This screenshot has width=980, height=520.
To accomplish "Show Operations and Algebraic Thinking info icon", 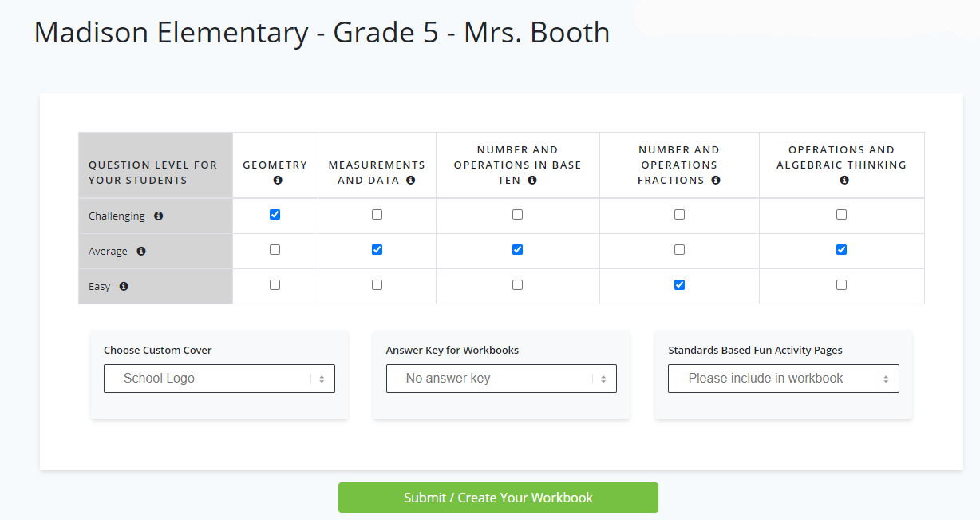I will tap(844, 181).
